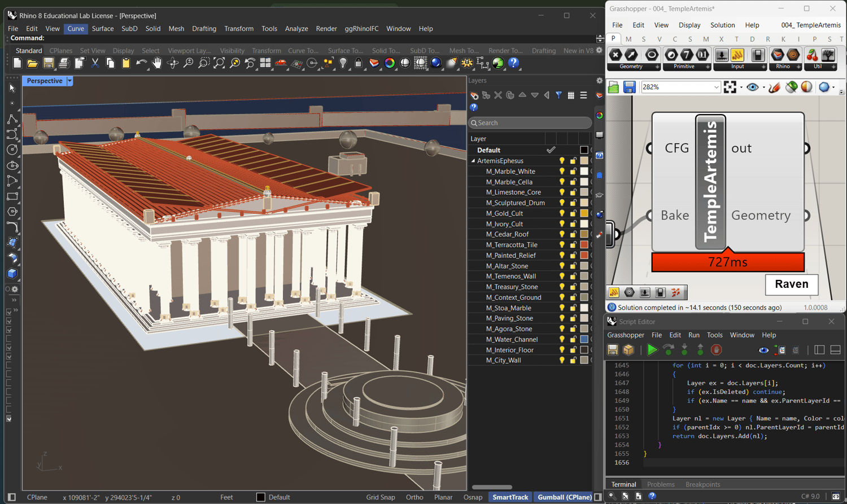The image size is (847, 504).
Task: Enable Grid Snap in the status bar
Action: pyautogui.click(x=380, y=497)
